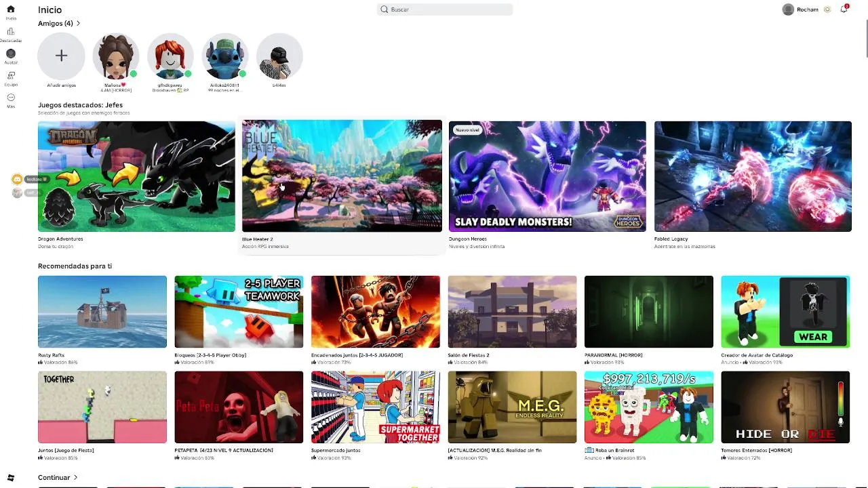The image size is (868, 488).
Task: Click the Dungeon Heroes title link
Action: (468, 239)
